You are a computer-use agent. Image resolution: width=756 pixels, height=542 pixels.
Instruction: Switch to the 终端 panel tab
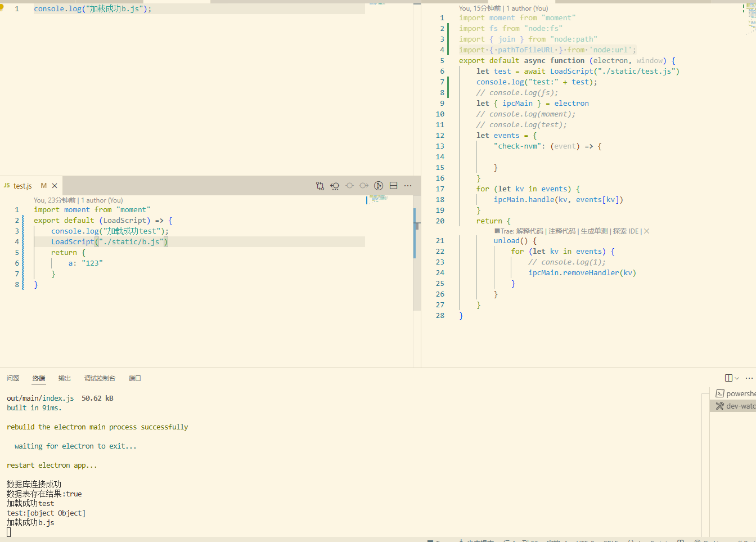click(39, 378)
